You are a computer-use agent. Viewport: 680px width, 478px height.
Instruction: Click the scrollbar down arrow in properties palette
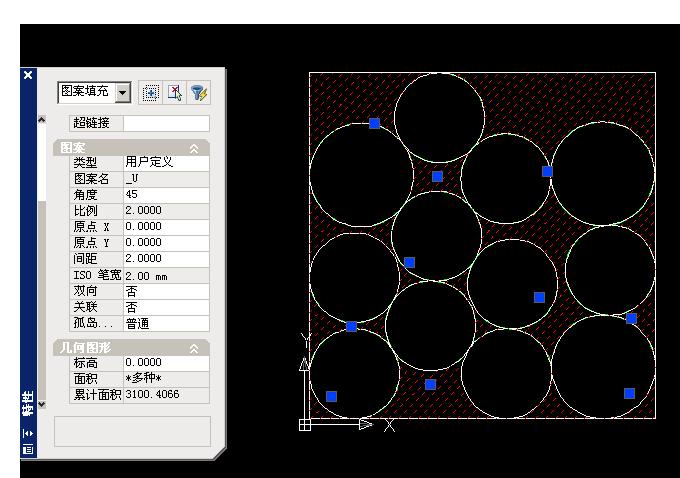42,404
